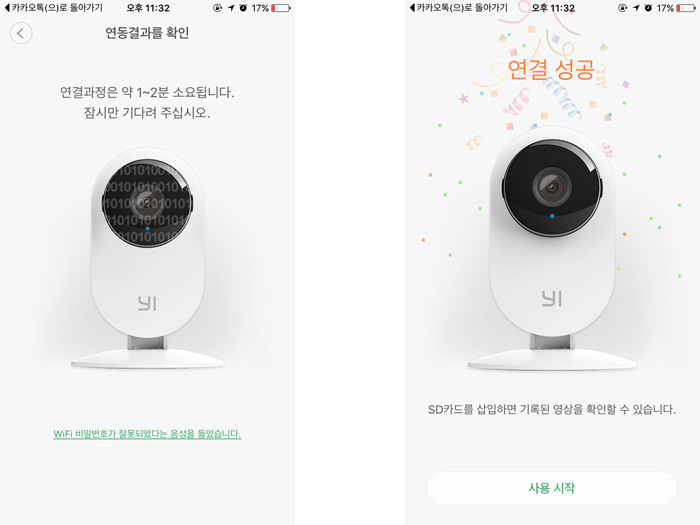The width and height of the screenshot is (700, 525).
Task: Tap the wrong WiFi password voice link
Action: click(147, 434)
